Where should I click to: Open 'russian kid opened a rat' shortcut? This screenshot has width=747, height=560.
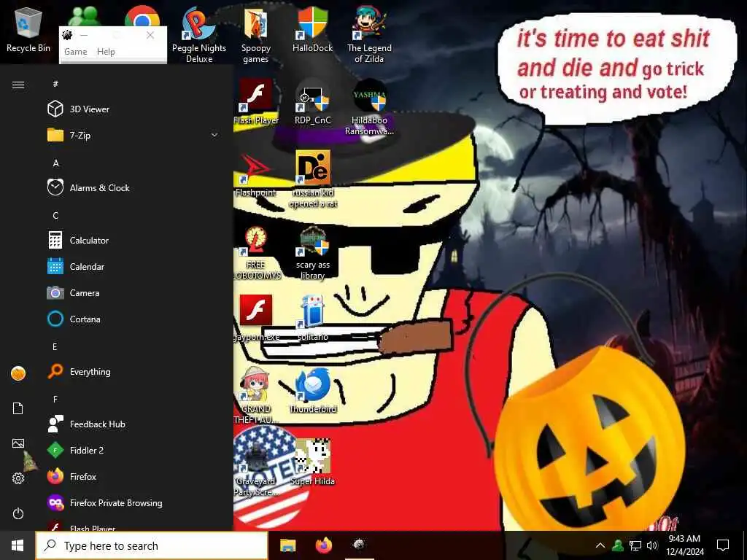312,179
